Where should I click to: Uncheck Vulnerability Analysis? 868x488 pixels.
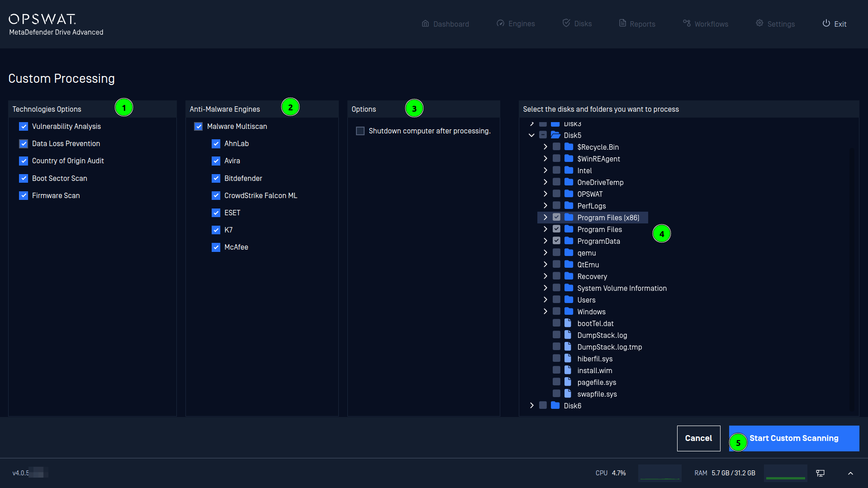[24, 127]
